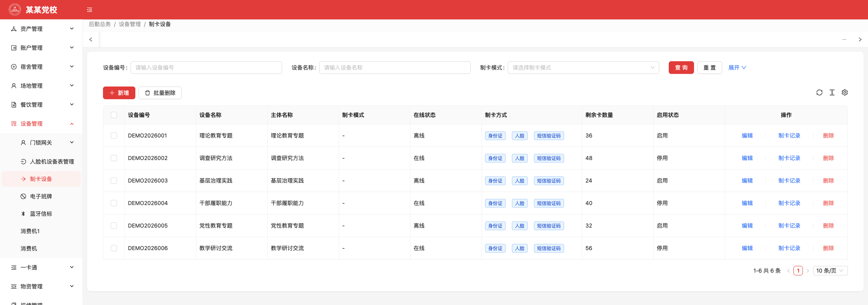868x305 pixels.
Task: Delete the DEMO2026002 row
Action: coord(829,158)
